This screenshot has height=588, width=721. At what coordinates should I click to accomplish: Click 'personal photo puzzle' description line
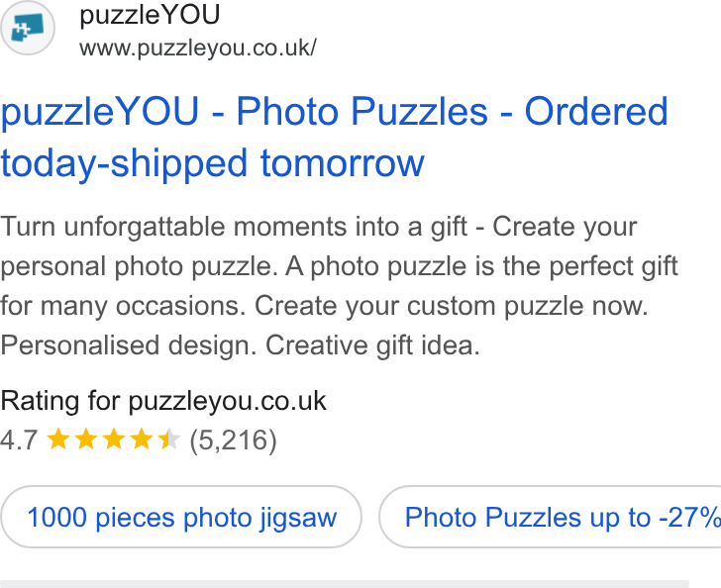pos(339,266)
